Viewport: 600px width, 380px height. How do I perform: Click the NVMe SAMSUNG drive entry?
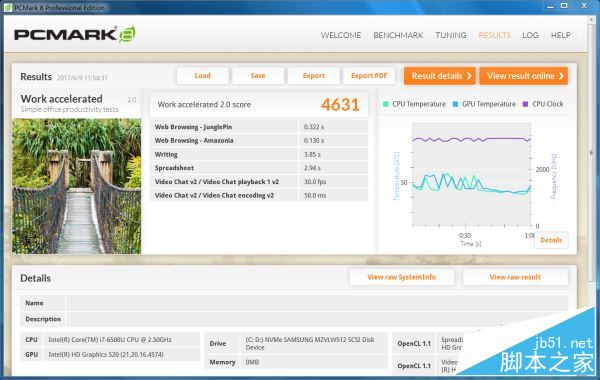tap(310, 343)
